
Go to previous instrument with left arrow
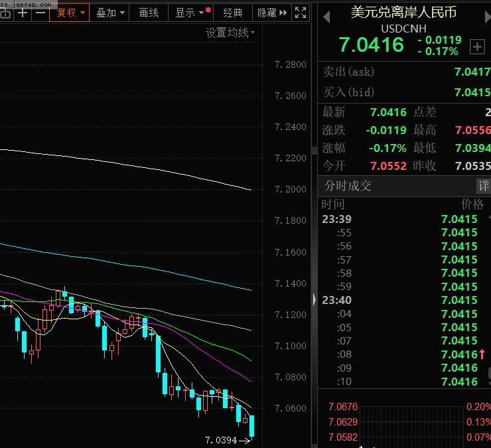326,18
